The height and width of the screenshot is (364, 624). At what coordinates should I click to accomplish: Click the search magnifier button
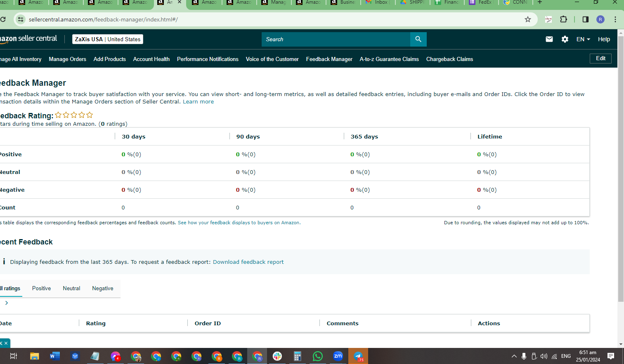[x=418, y=39]
